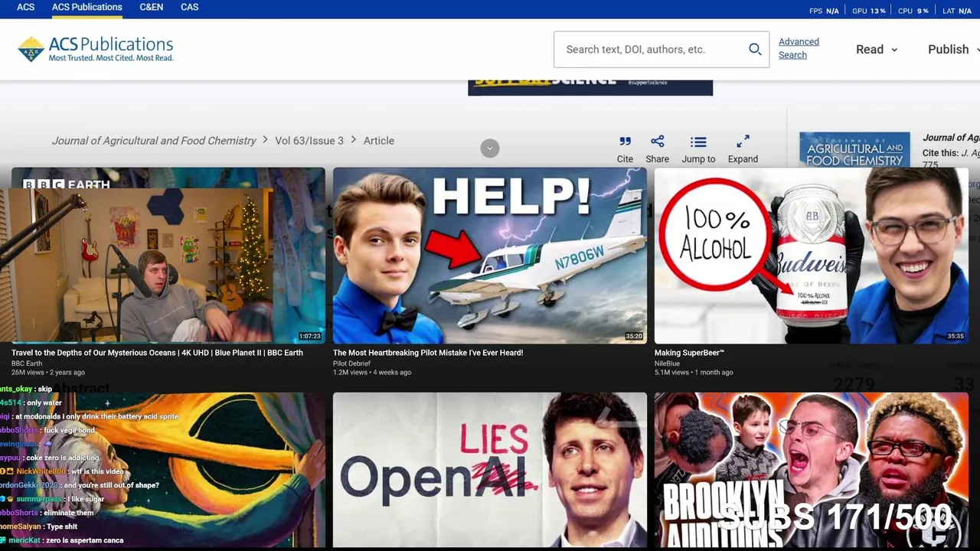
Task: Click chat message 'only water'
Action: pos(44,403)
